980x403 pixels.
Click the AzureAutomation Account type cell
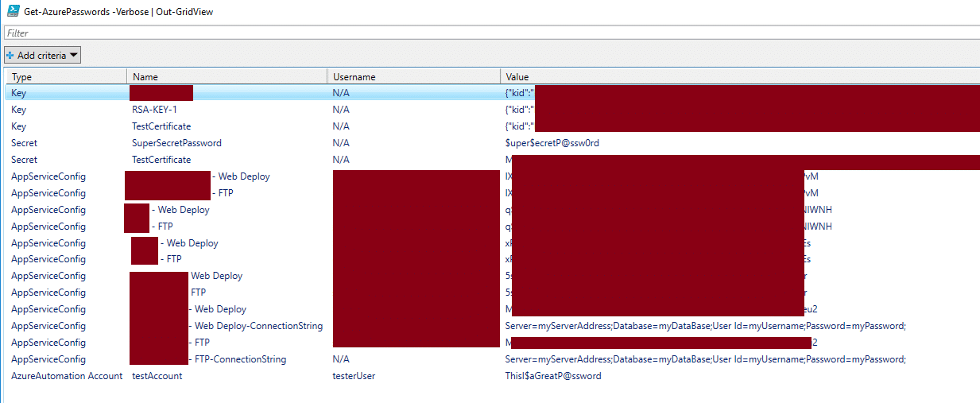(67, 376)
